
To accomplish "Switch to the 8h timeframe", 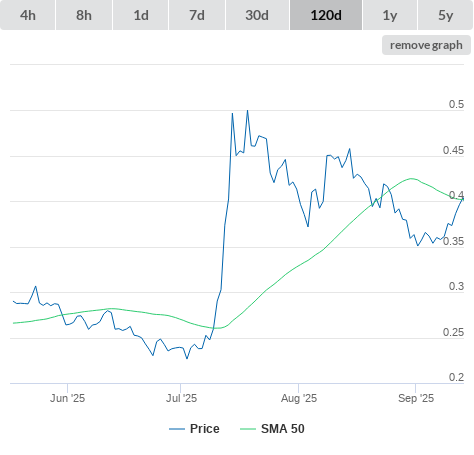I will pyautogui.click(x=84, y=15).
